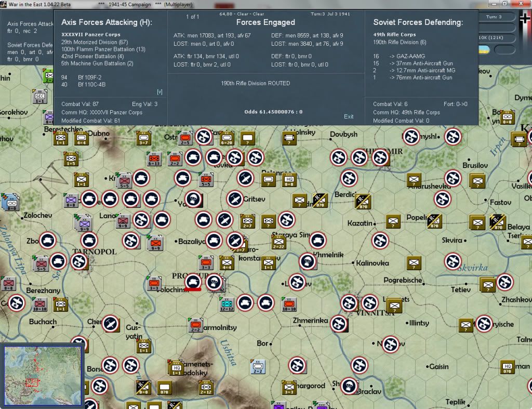Exit the combat report panel

pyautogui.click(x=349, y=116)
